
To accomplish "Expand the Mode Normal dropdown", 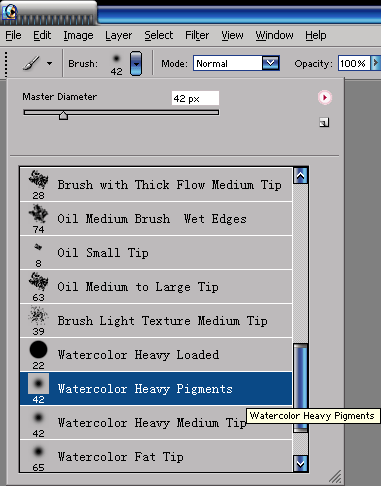I will (270, 63).
